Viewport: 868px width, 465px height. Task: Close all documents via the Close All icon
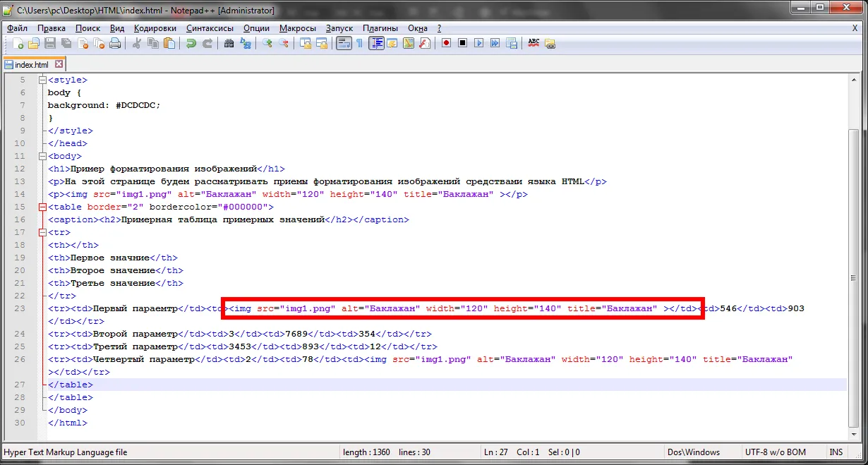[99, 43]
